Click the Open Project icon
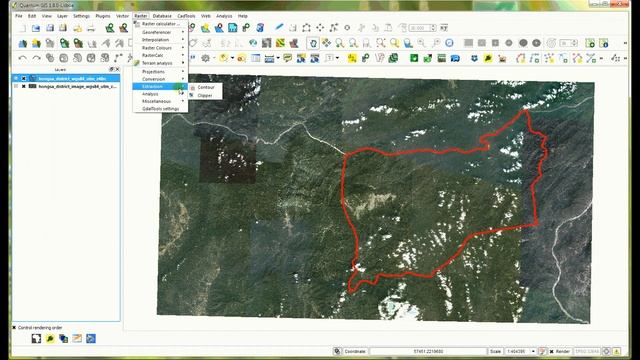Viewport: 640px width, 360px height. (36, 28)
